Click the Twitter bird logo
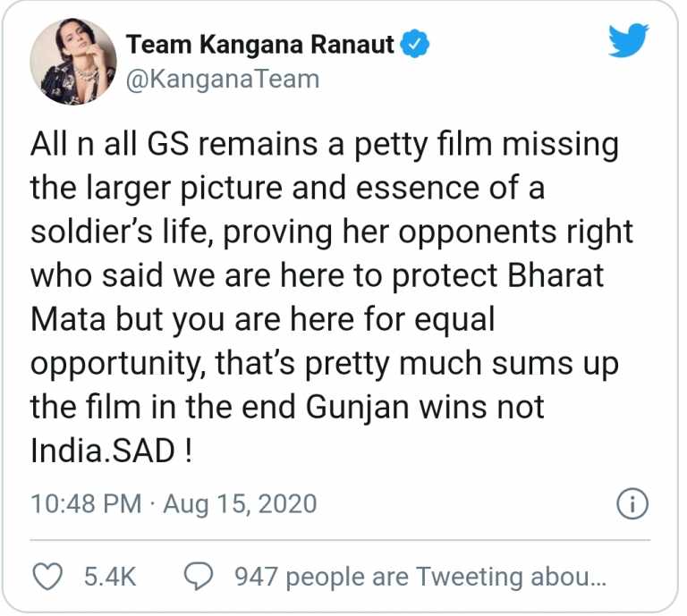Viewport: 687px width, 616px height. (629, 40)
